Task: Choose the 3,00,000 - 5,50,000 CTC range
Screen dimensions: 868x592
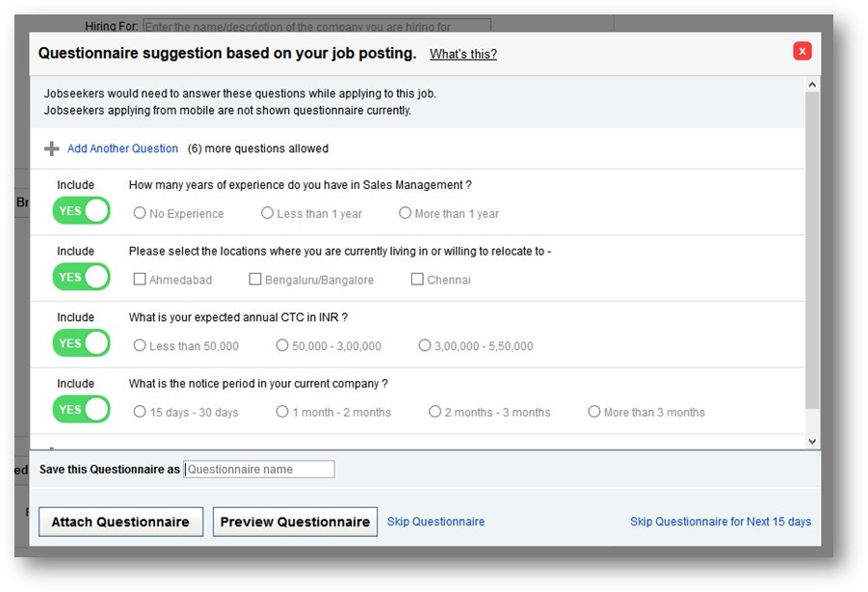Action: [425, 345]
